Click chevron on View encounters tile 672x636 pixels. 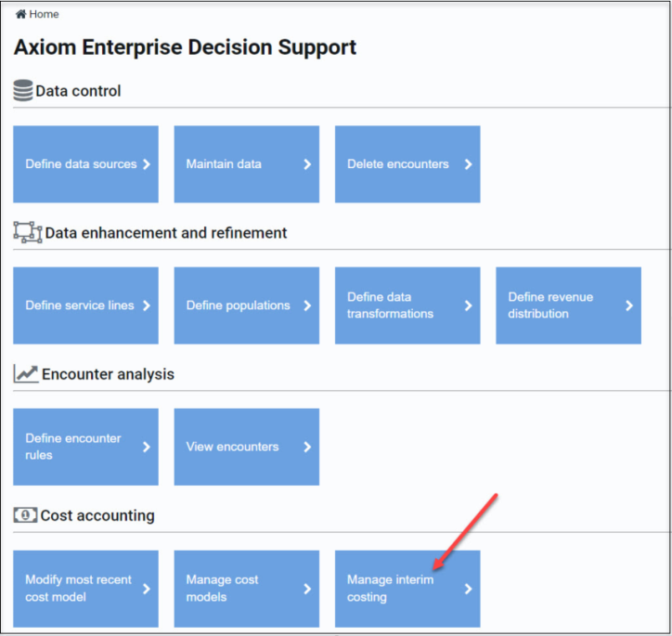pyautogui.click(x=307, y=447)
